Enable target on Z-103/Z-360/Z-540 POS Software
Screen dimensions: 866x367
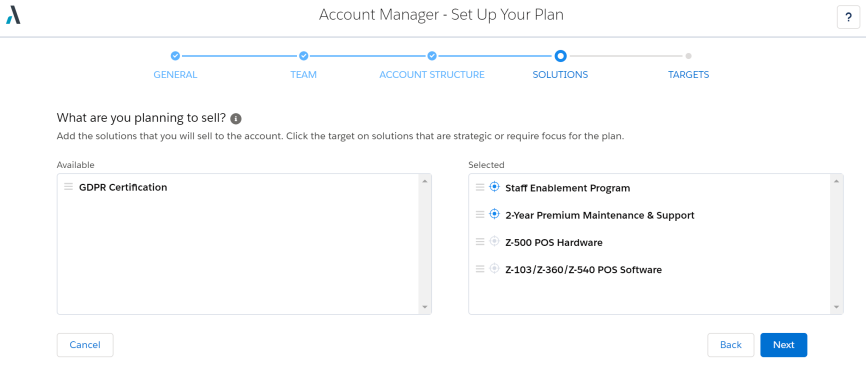coord(494,269)
